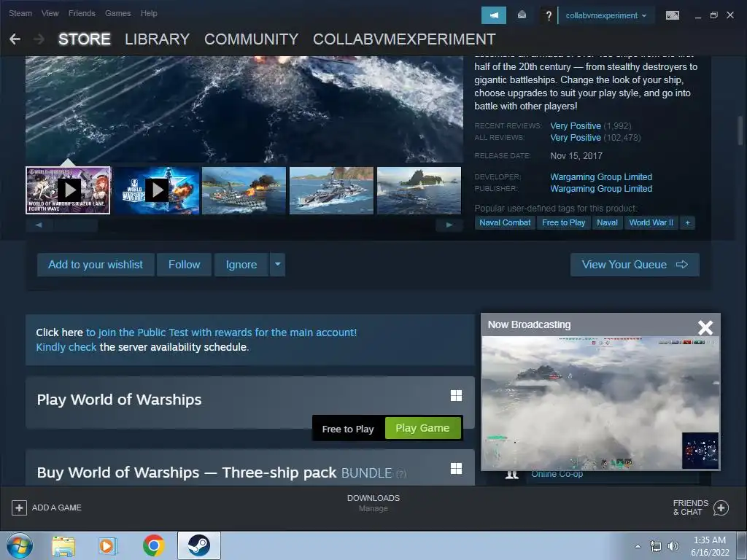Open Google Chrome from the taskbar
Image resolution: width=747 pixels, height=560 pixels.
(x=153, y=545)
